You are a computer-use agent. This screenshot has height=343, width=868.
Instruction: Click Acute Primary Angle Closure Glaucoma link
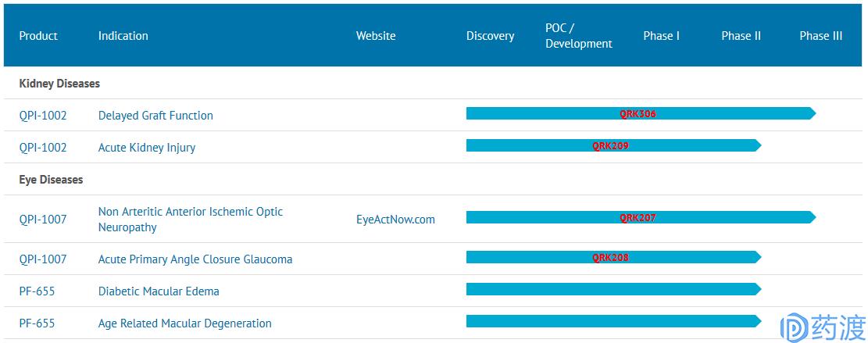[x=195, y=259]
